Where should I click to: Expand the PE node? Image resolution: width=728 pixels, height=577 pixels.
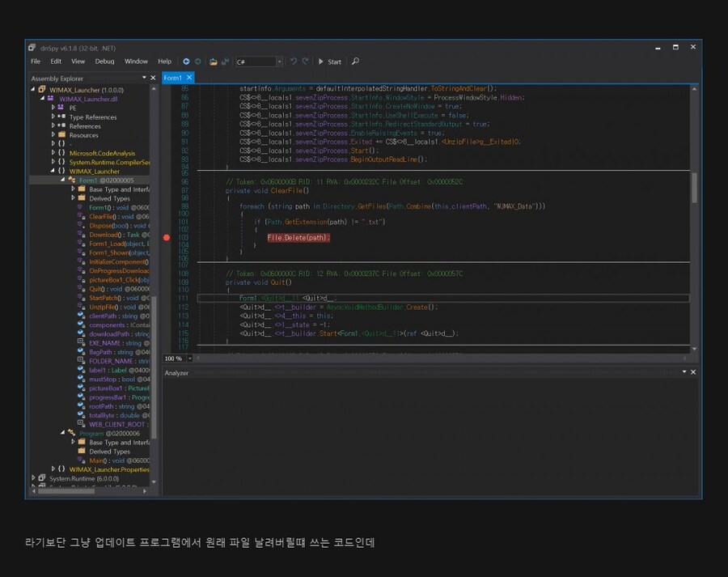(53, 108)
